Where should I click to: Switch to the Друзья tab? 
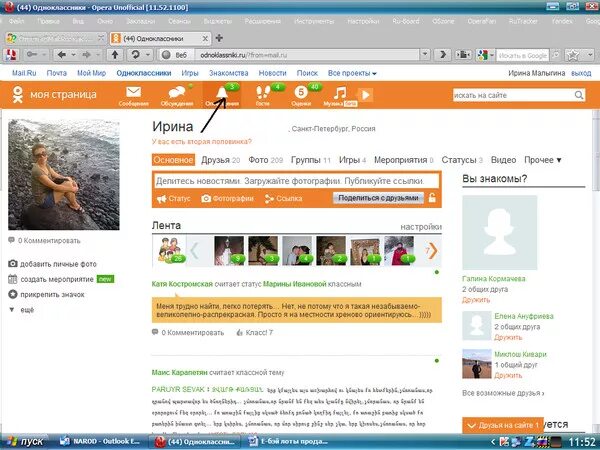(221, 160)
